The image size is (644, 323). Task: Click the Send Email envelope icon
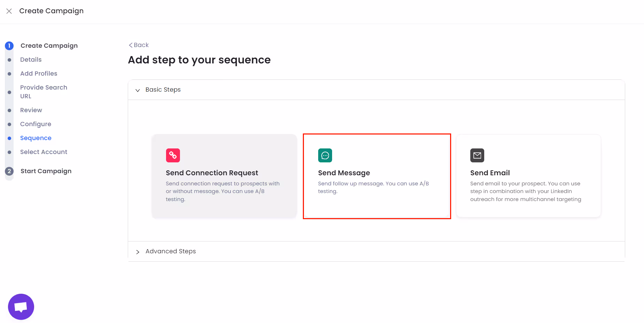tap(477, 155)
